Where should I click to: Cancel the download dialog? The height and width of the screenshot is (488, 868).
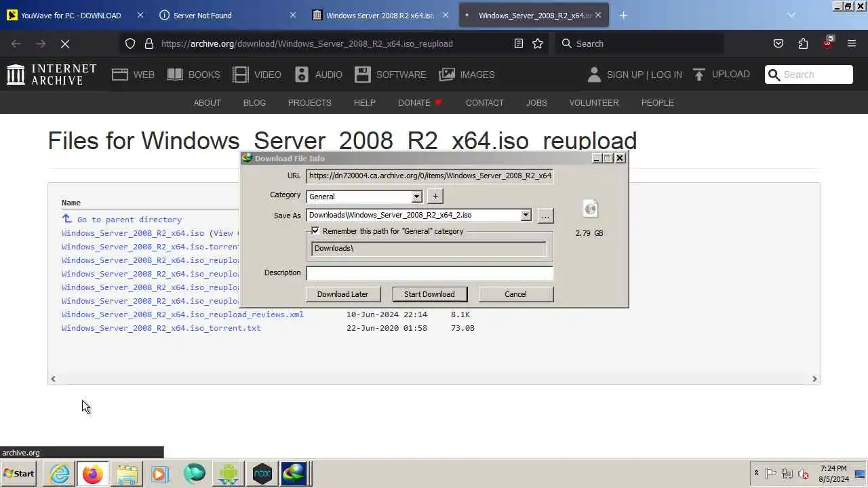click(515, 294)
